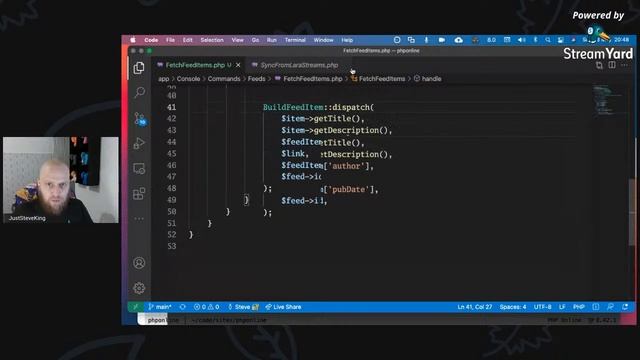Split the editor right
The width and height of the screenshot is (640, 360).
(x=612, y=65)
